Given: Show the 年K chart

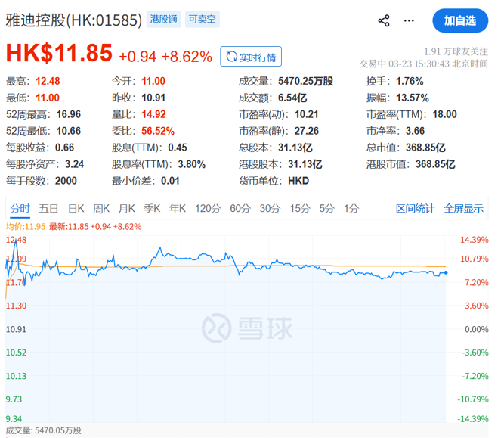Looking at the screenshot, I should tap(178, 209).
